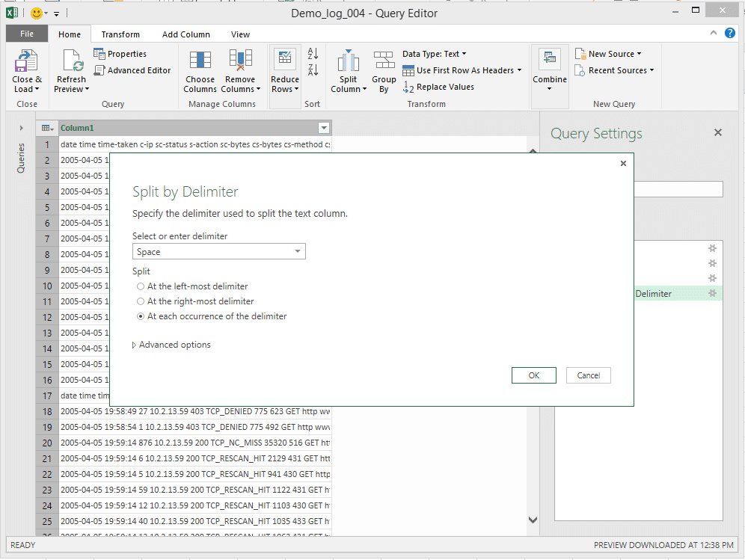Click the scroll down arrow of the grid
Image resolution: width=745 pixels, height=560 pixels.
tap(533, 520)
